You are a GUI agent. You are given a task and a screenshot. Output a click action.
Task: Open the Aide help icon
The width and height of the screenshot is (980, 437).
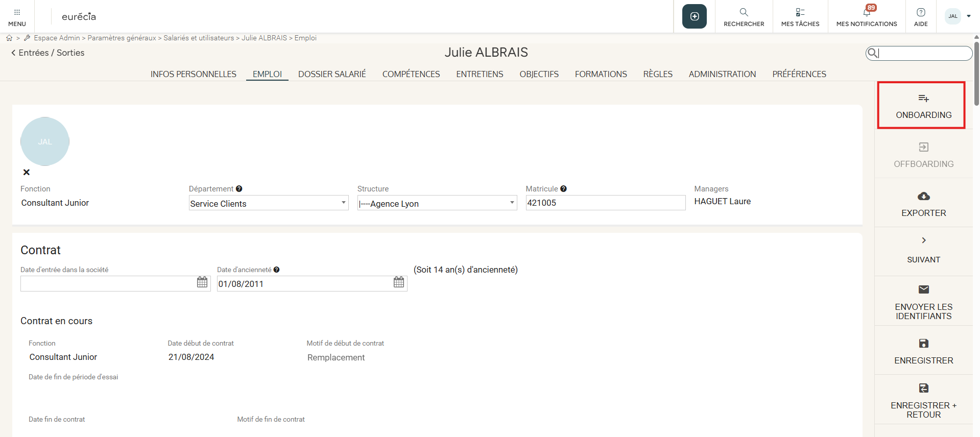[x=921, y=12]
